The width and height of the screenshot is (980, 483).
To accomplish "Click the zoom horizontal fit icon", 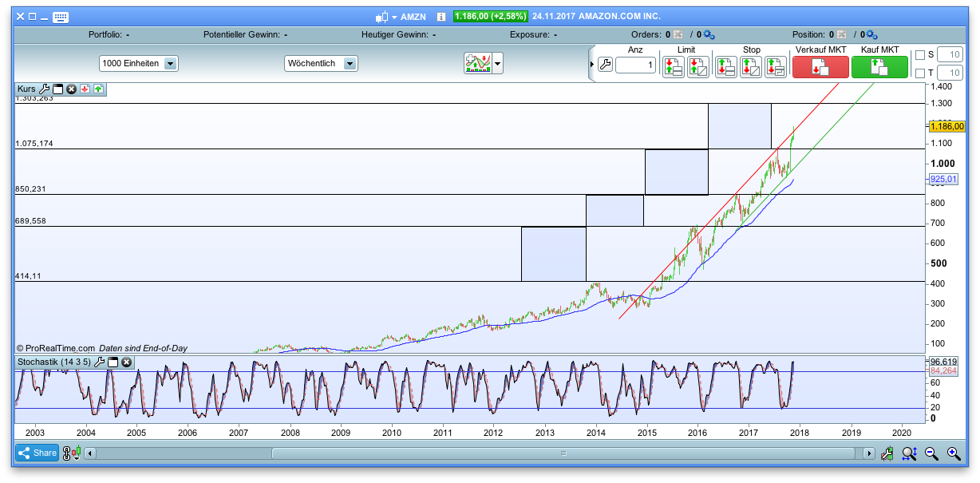I will pyautogui.click(x=909, y=453).
